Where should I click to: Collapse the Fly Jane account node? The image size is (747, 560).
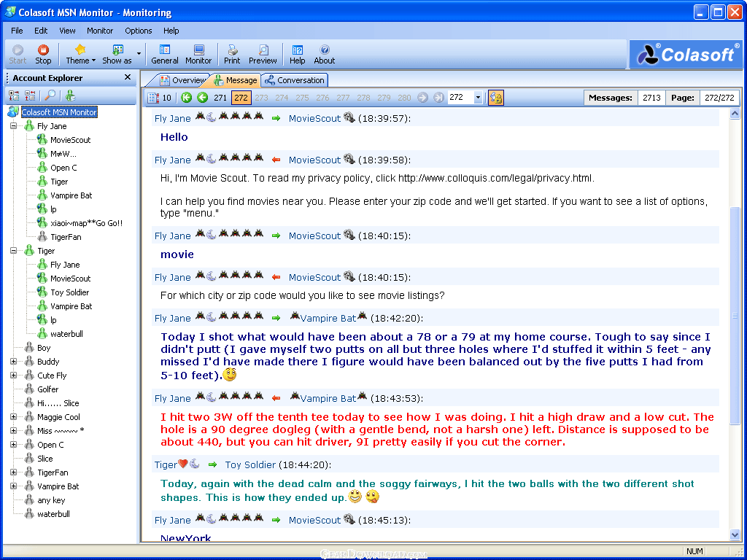pyautogui.click(x=13, y=126)
